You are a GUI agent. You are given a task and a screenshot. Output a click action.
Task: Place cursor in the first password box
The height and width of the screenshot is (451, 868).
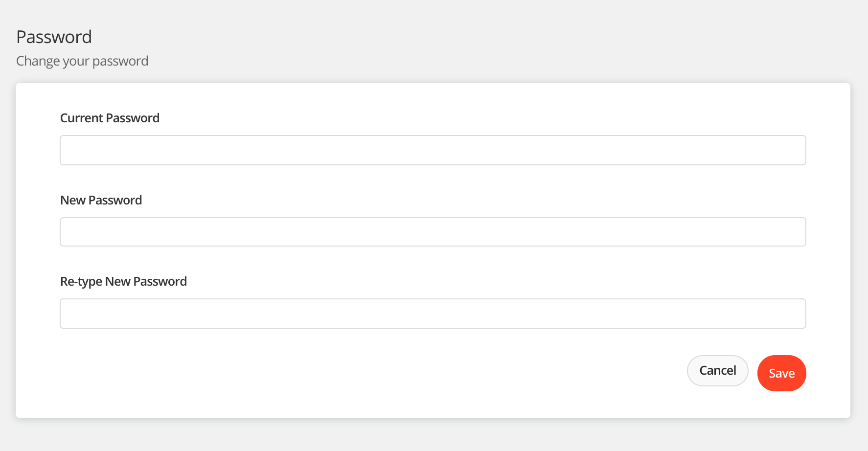(x=433, y=150)
